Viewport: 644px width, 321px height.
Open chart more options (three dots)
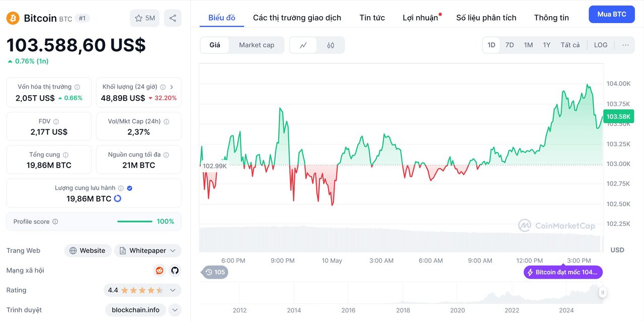625,45
